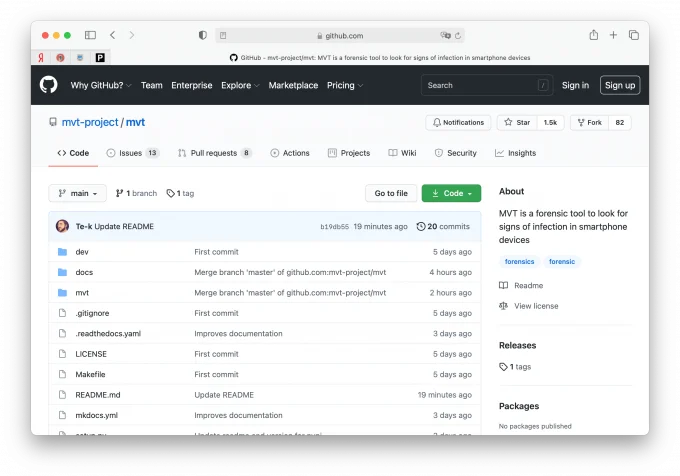The width and height of the screenshot is (680, 476).
Task: Expand the Why GitHub? menu
Action: pos(101,85)
